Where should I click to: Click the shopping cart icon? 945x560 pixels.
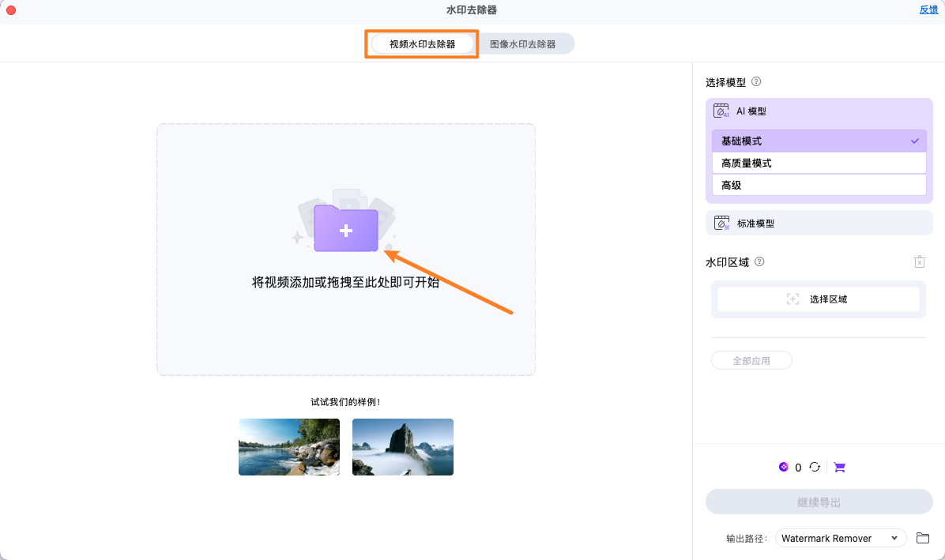point(839,467)
